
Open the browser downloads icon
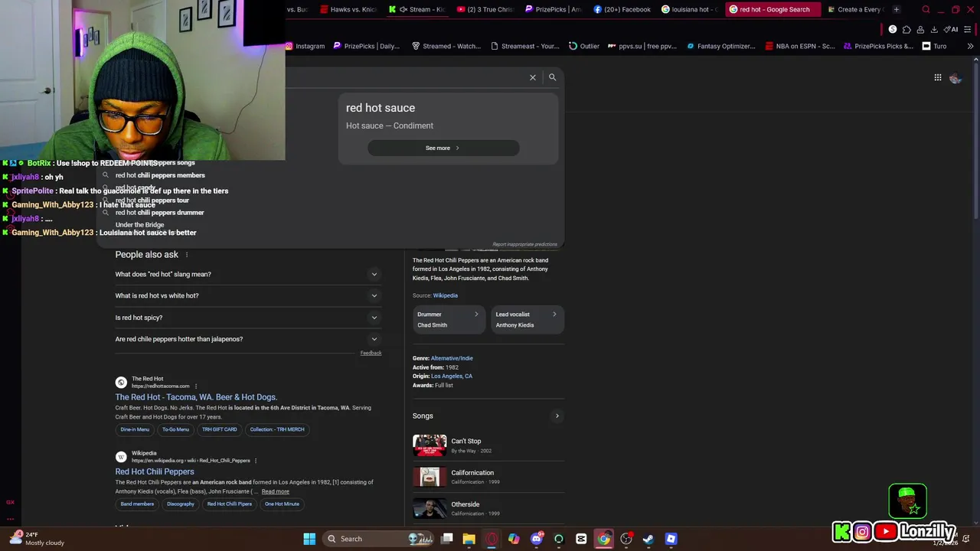(x=934, y=29)
